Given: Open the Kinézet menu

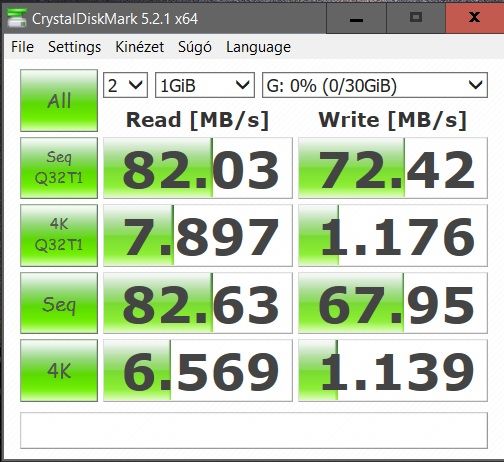Looking at the screenshot, I should (139, 47).
